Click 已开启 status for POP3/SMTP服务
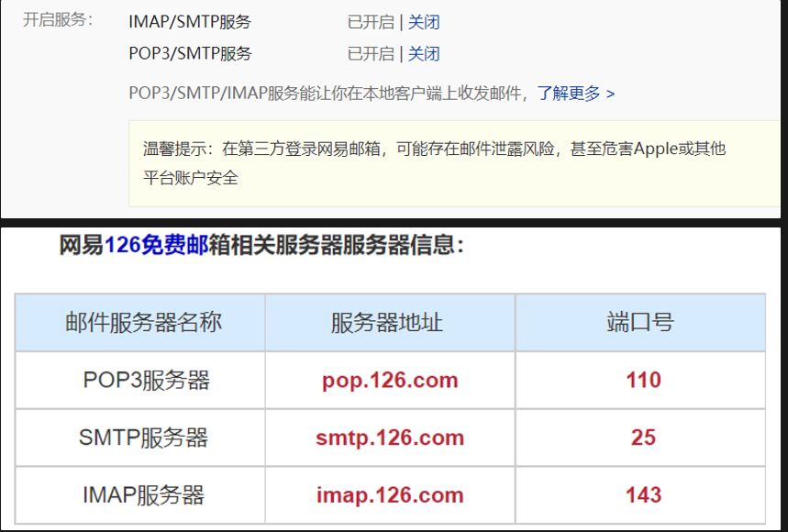 (x=371, y=54)
